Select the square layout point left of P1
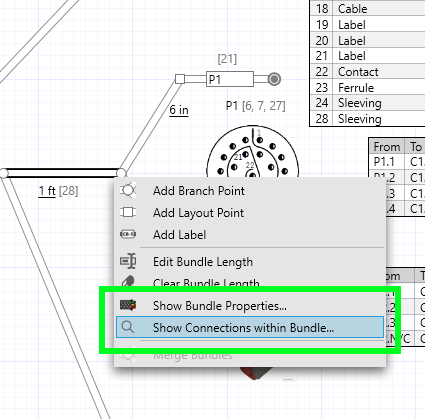Screen dimensions: 425x419 [x=180, y=79]
